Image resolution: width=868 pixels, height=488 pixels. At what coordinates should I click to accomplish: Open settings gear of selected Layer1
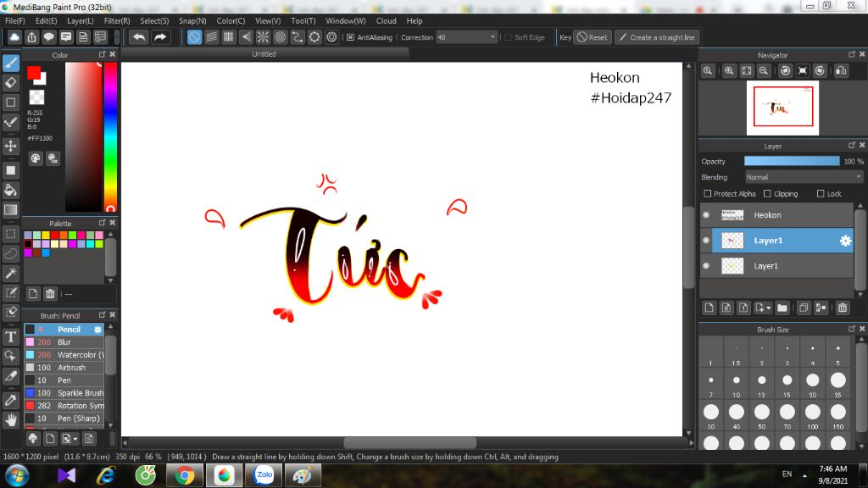[x=845, y=241]
